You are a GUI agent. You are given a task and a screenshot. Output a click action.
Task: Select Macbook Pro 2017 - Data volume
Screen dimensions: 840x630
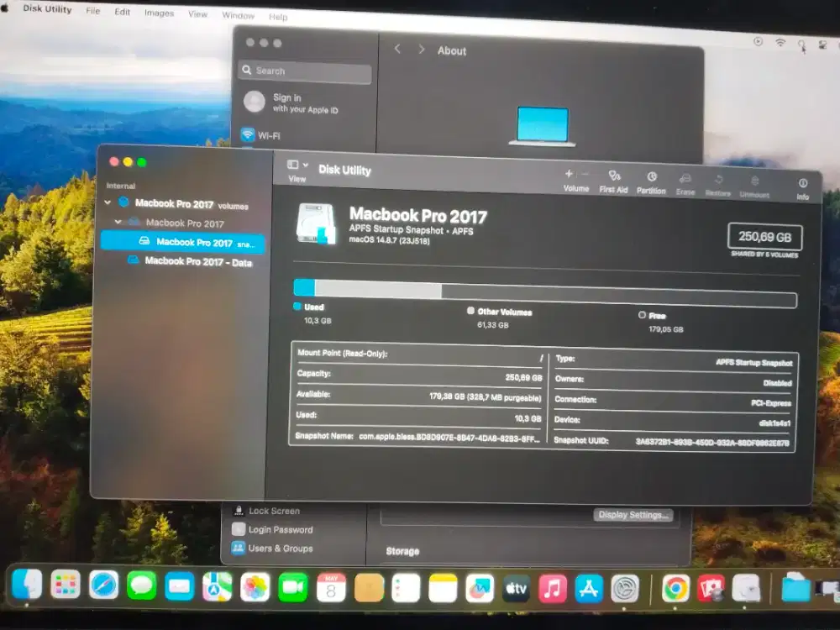click(x=190, y=261)
